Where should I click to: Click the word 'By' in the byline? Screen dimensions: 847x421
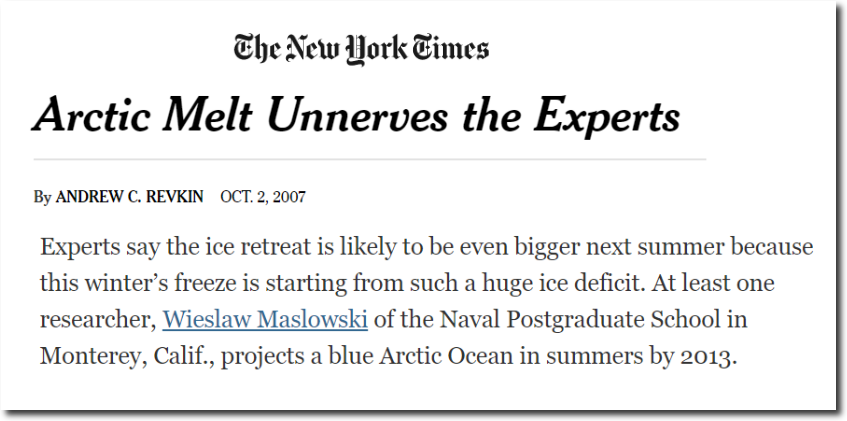[x=43, y=197]
